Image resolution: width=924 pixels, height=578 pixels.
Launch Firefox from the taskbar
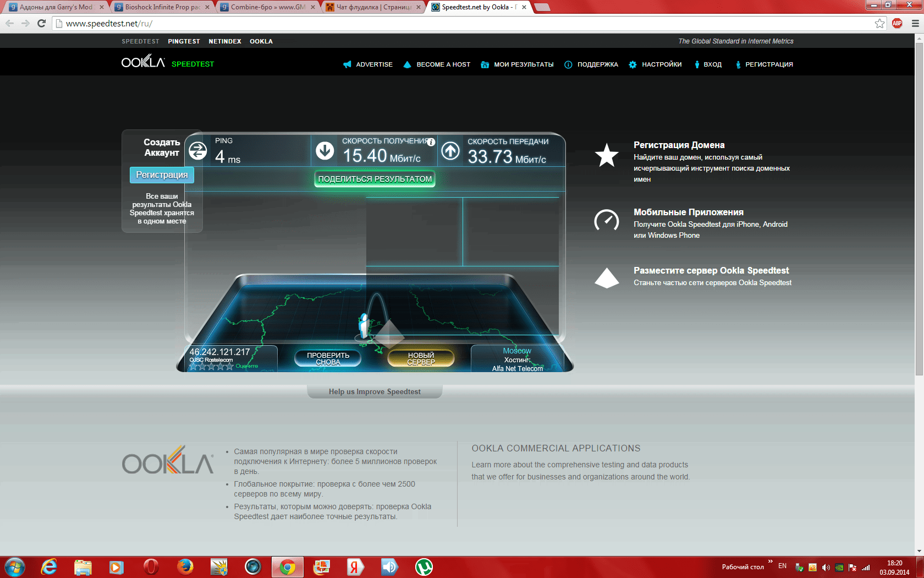tap(185, 566)
